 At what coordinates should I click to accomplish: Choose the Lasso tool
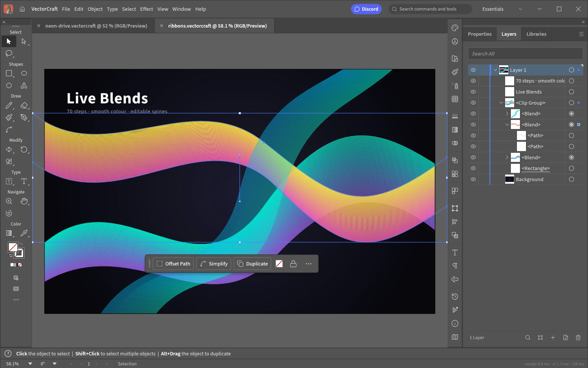point(9,53)
